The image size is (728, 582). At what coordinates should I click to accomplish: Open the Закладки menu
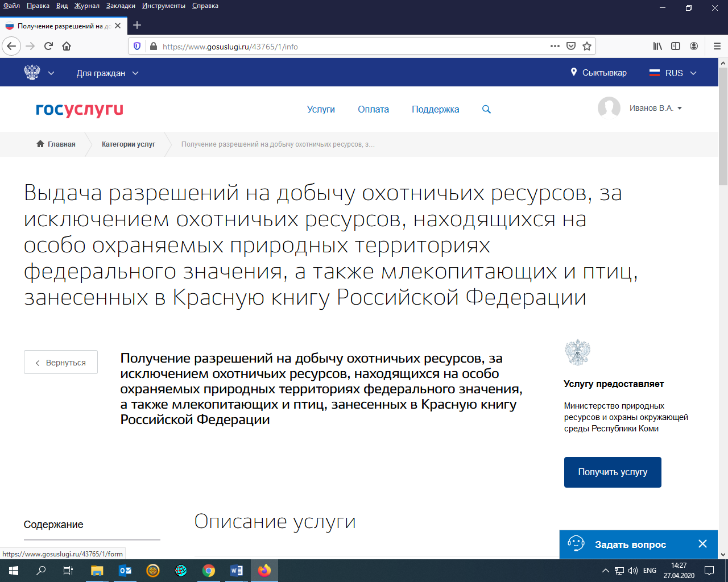[x=121, y=6]
